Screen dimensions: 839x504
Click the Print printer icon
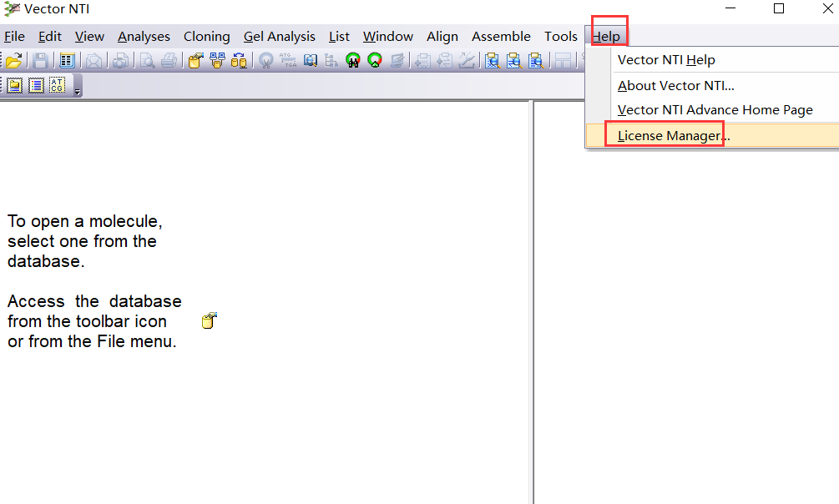[x=169, y=60]
